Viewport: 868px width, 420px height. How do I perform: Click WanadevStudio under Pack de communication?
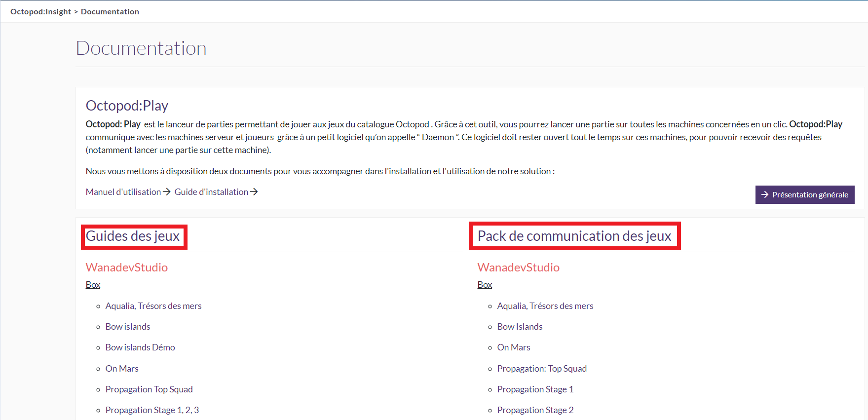point(519,267)
